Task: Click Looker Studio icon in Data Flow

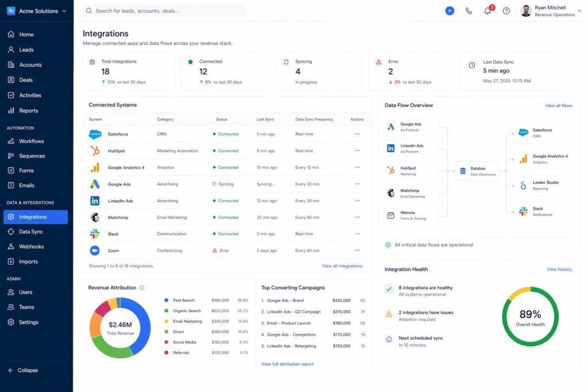Action: click(523, 185)
